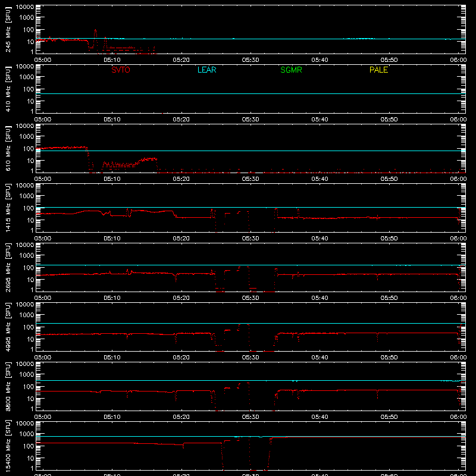Image resolution: width=476 pixels, height=476 pixels.
Task: Select the 1415 MHz [SFU] axis label
Action: pyautogui.click(x=8, y=208)
